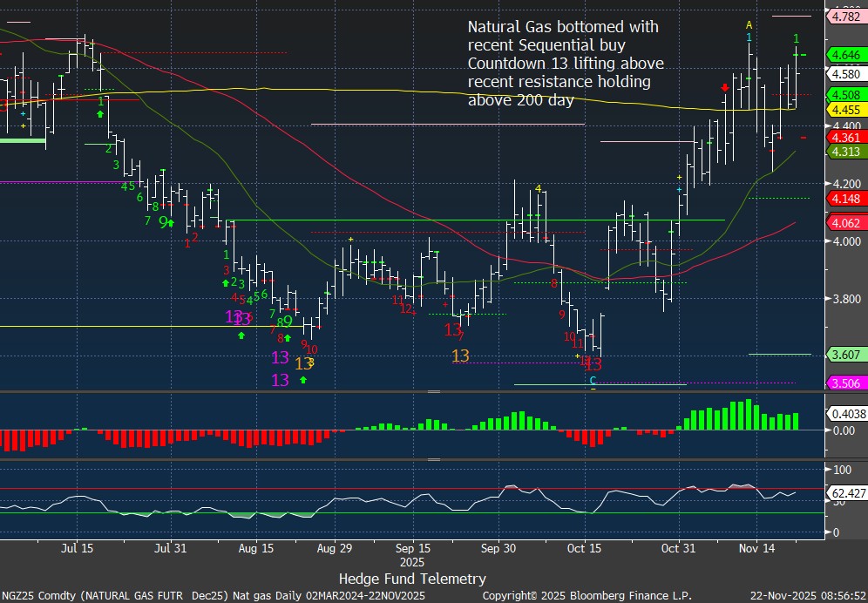The width and height of the screenshot is (868, 603).
Task: Click the cyan C marker at October low
Action: (593, 381)
